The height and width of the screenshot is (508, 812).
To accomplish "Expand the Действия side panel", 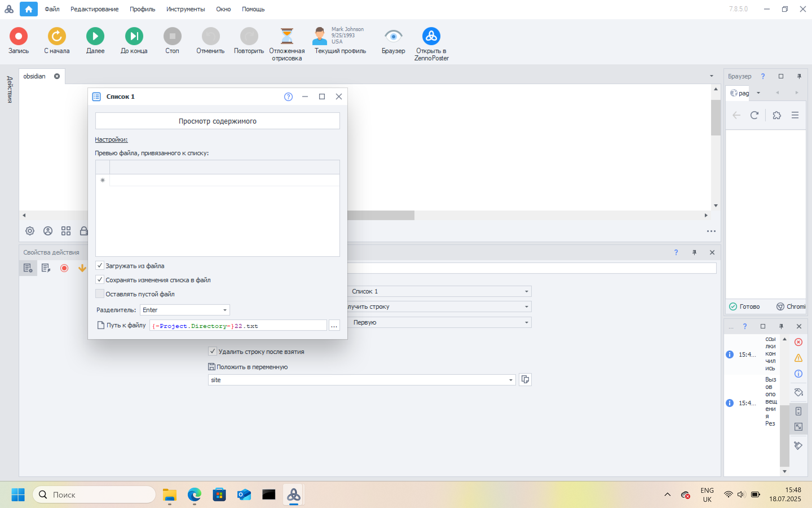I will [x=9, y=89].
